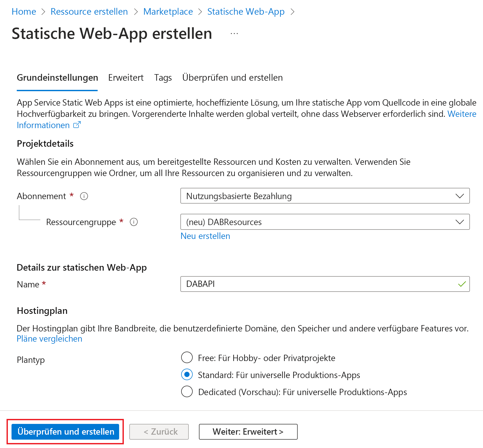Click the Ressourcengruppe info icon

click(134, 222)
